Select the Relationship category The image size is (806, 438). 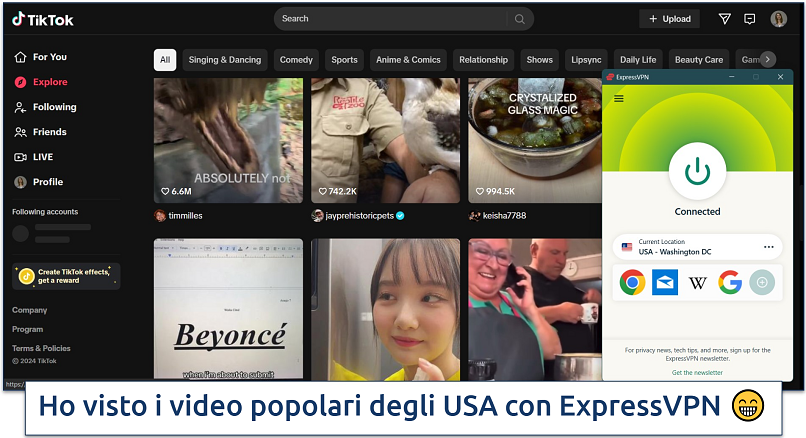tap(483, 60)
